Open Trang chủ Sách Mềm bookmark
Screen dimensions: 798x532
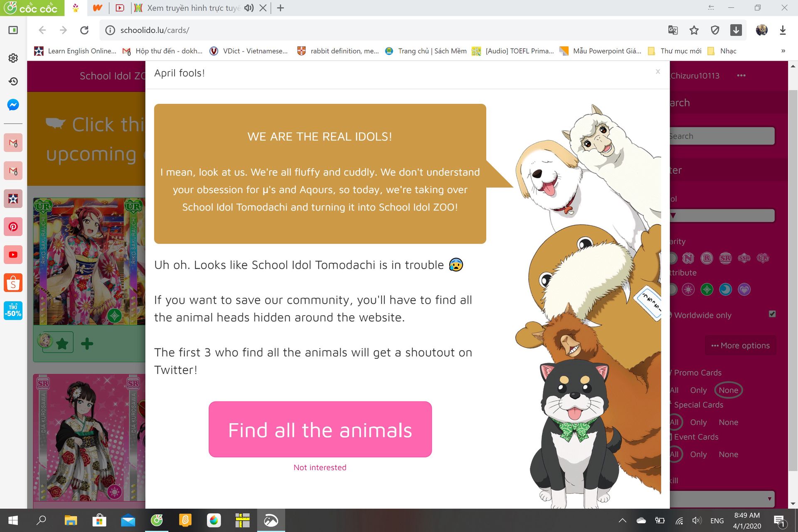[x=426, y=51]
